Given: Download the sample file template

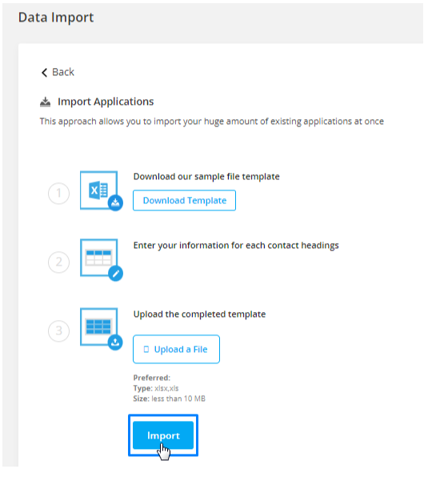Looking at the screenshot, I should [184, 200].
